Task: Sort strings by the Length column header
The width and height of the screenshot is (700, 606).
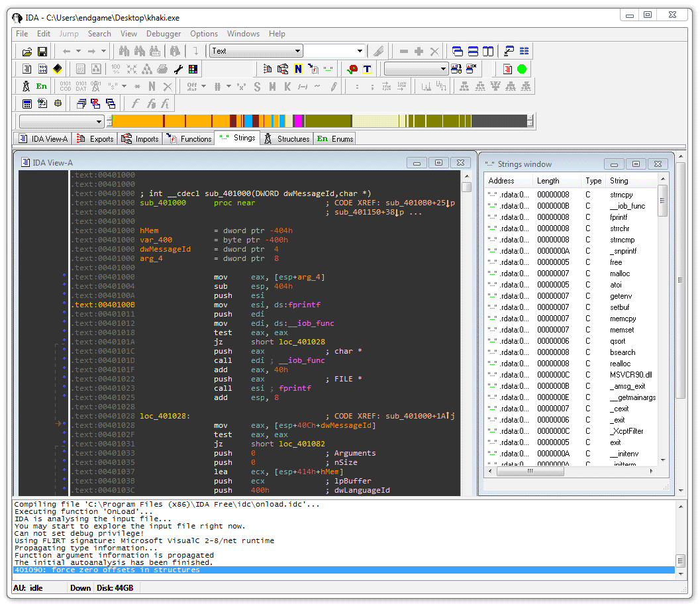Action: coord(548,181)
